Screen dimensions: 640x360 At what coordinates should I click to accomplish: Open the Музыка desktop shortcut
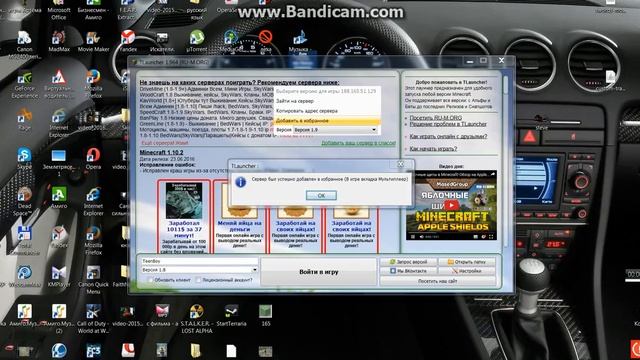pyautogui.click(x=299, y=42)
